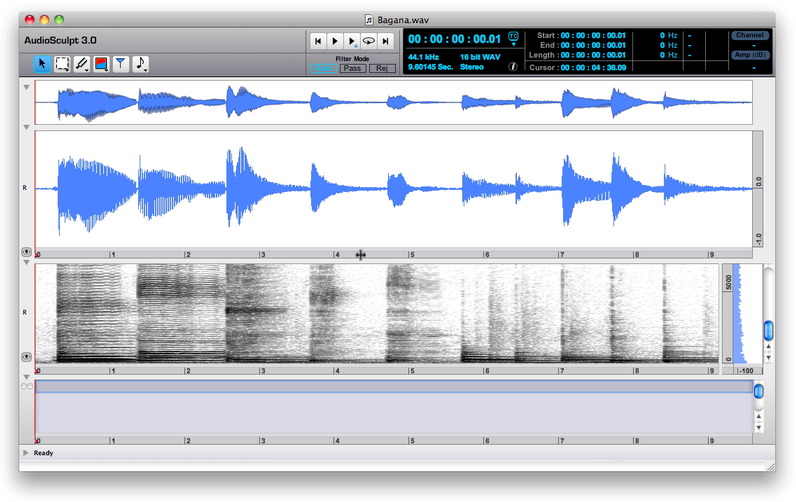The height and width of the screenshot is (502, 796).
Task: Click the 5 second mark on waveform ruler
Action: (x=411, y=254)
